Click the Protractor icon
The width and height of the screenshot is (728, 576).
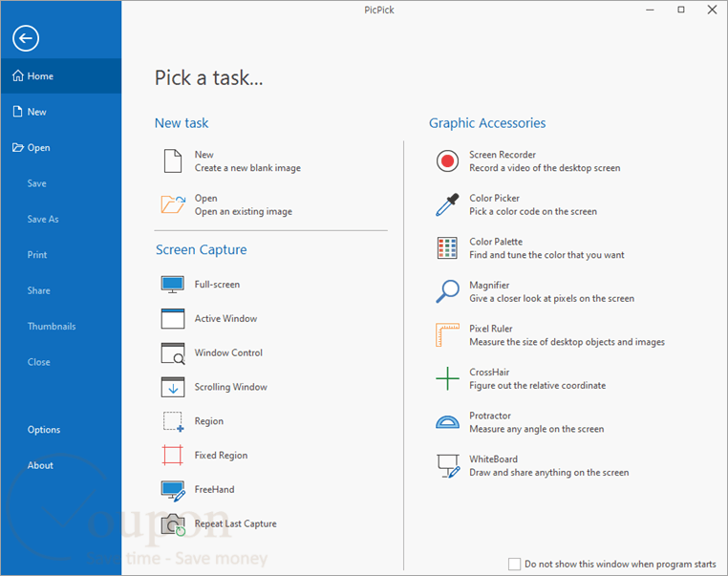click(x=447, y=422)
